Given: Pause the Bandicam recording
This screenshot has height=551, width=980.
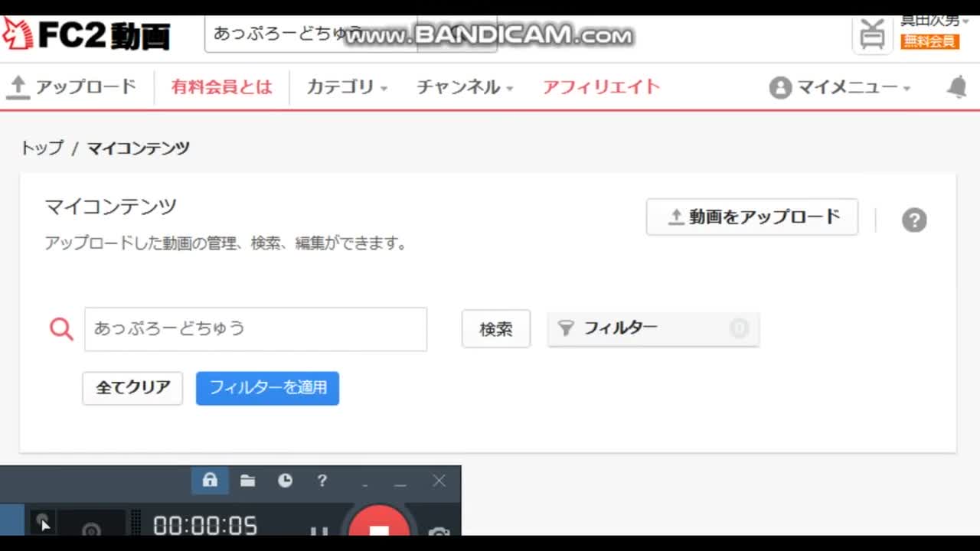Looking at the screenshot, I should [x=319, y=530].
